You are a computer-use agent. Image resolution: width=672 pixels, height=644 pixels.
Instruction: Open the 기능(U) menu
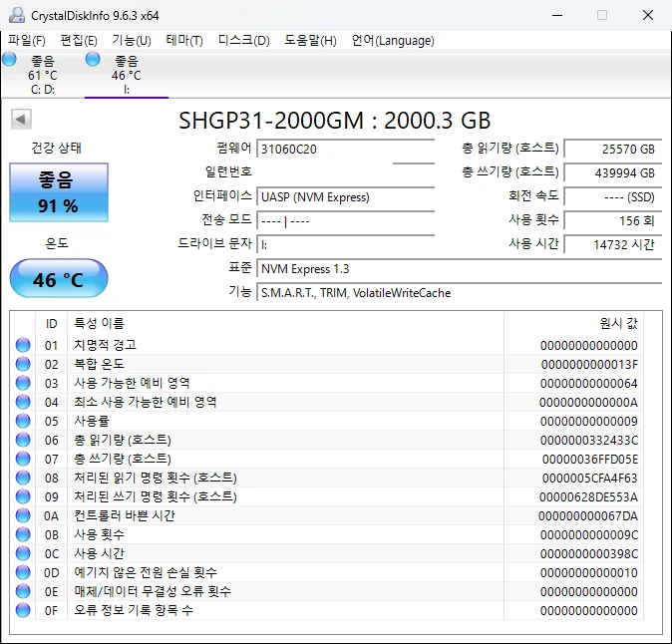point(132,41)
